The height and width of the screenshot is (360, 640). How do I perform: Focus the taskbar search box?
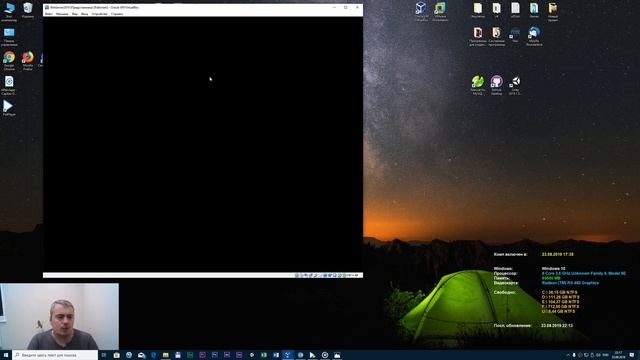tap(55, 355)
